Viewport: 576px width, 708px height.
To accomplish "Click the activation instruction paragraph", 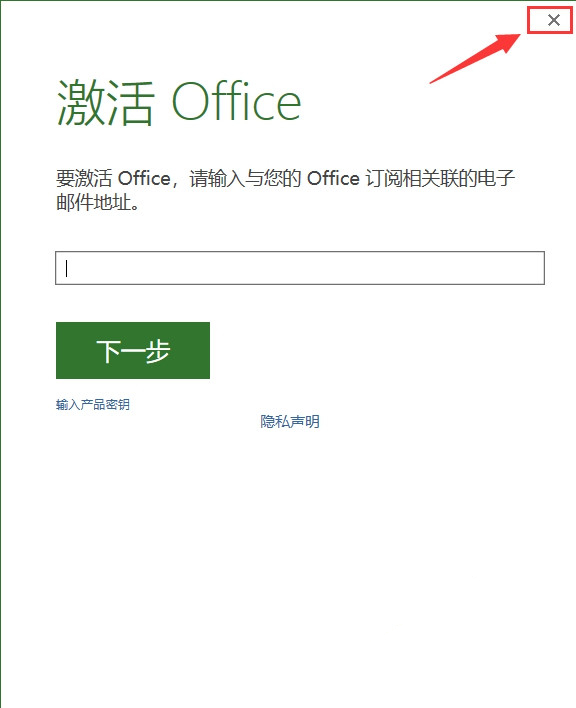I will 285,190.
